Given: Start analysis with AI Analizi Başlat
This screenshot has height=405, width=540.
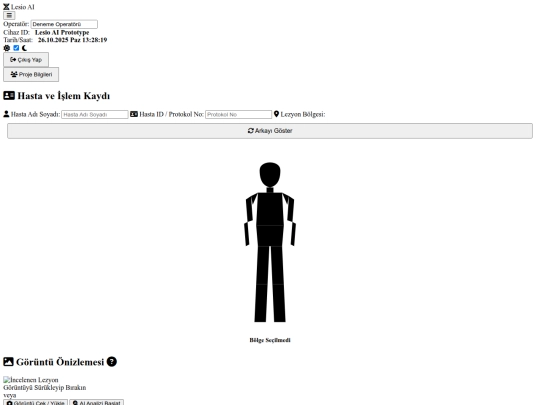Looking at the screenshot, I should (x=96, y=403).
